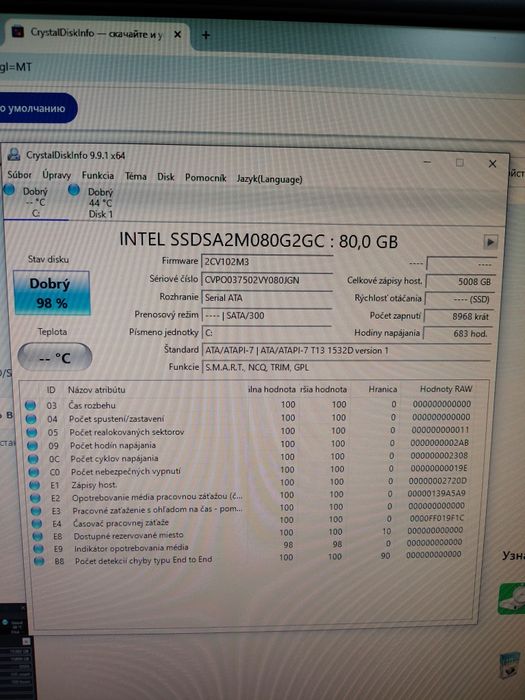Click the Firmware field 2CV102M3
This screenshot has height=700, width=525.
click(x=267, y=262)
